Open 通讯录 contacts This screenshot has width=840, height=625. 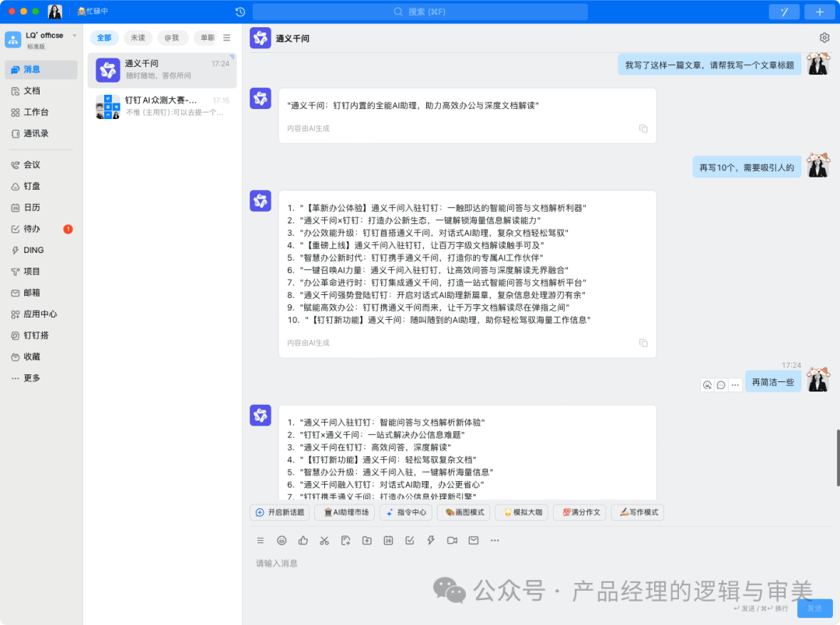click(x=41, y=133)
